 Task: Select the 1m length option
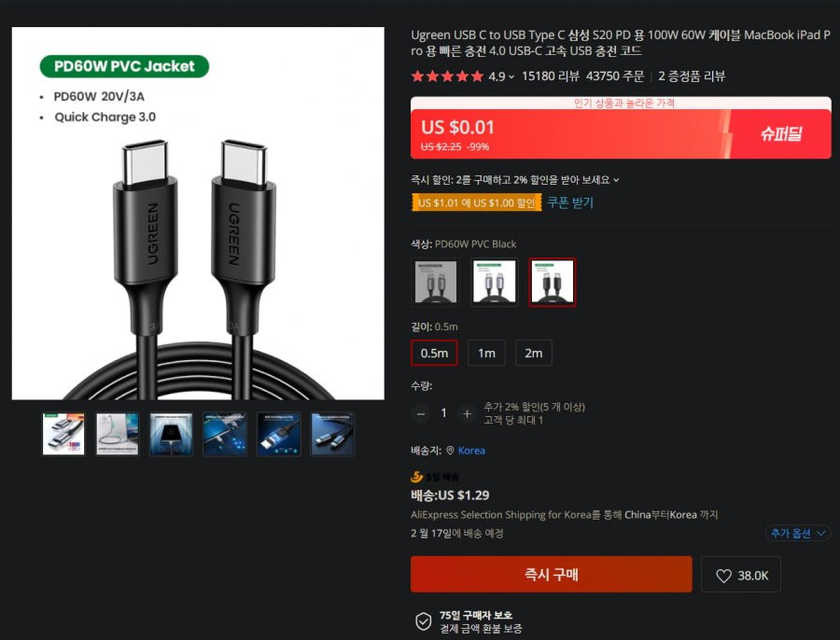point(486,353)
